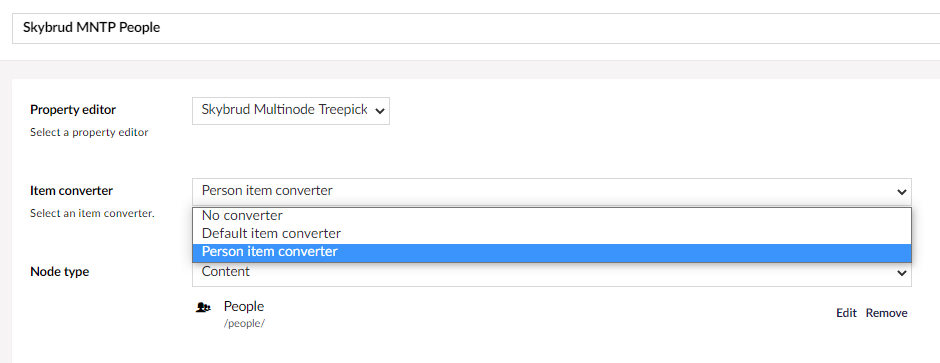Image resolution: width=940 pixels, height=363 pixels.
Task: Click Select a property editor description
Action: pyautogui.click(x=89, y=132)
